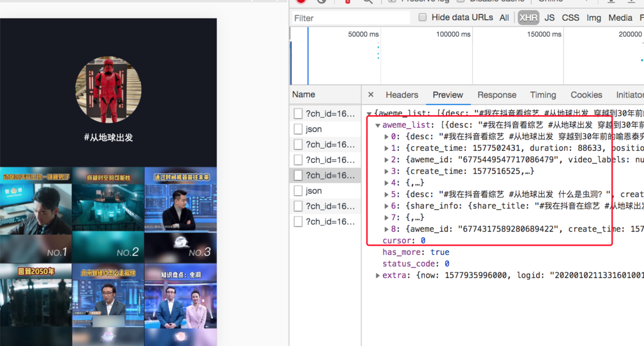This screenshot has height=346, width=644.
Task: Click the file icon beside the first json request
Action: pos(298,129)
